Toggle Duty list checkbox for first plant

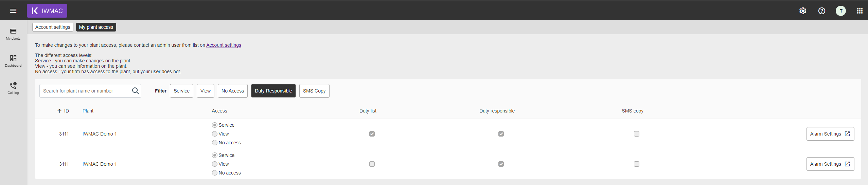pyautogui.click(x=372, y=134)
